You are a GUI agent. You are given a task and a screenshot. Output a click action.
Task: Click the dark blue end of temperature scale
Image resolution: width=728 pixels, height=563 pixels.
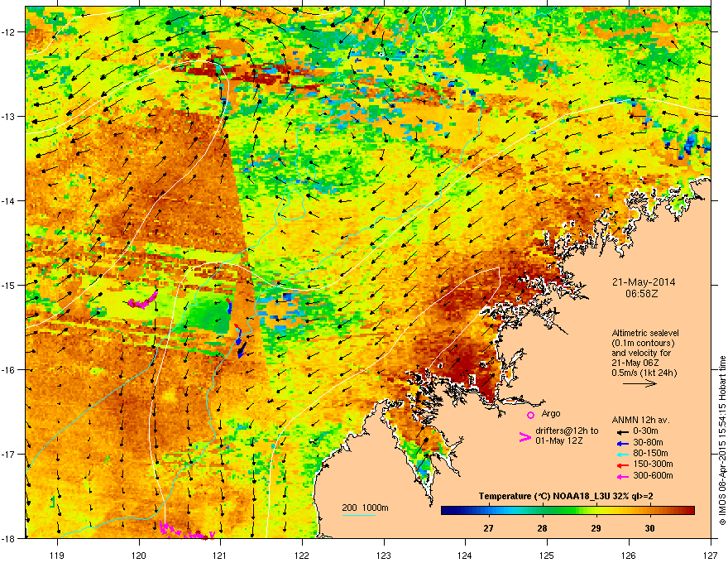[x=445, y=511]
